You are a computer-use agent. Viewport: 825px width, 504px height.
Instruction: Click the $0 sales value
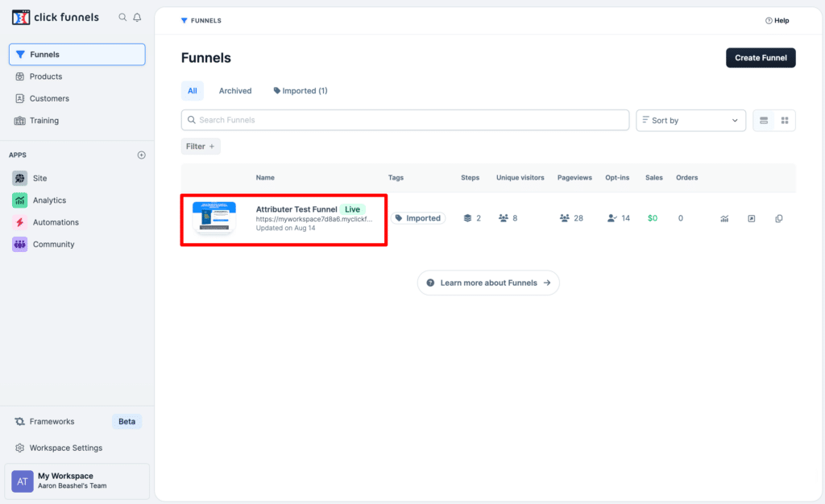pos(653,218)
